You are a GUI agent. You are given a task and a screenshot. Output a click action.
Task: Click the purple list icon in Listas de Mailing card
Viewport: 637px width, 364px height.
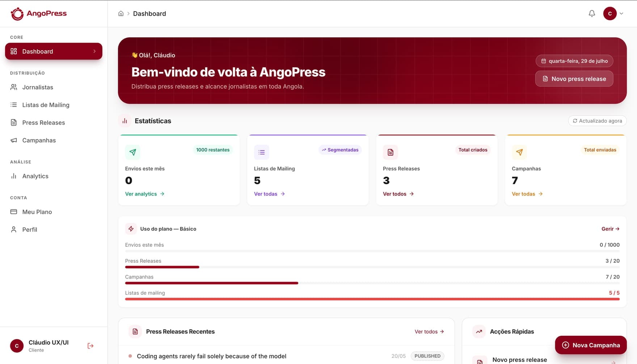click(x=261, y=152)
